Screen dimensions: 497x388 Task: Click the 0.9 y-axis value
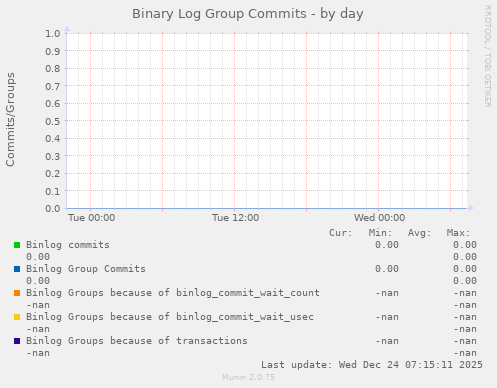pos(53,51)
